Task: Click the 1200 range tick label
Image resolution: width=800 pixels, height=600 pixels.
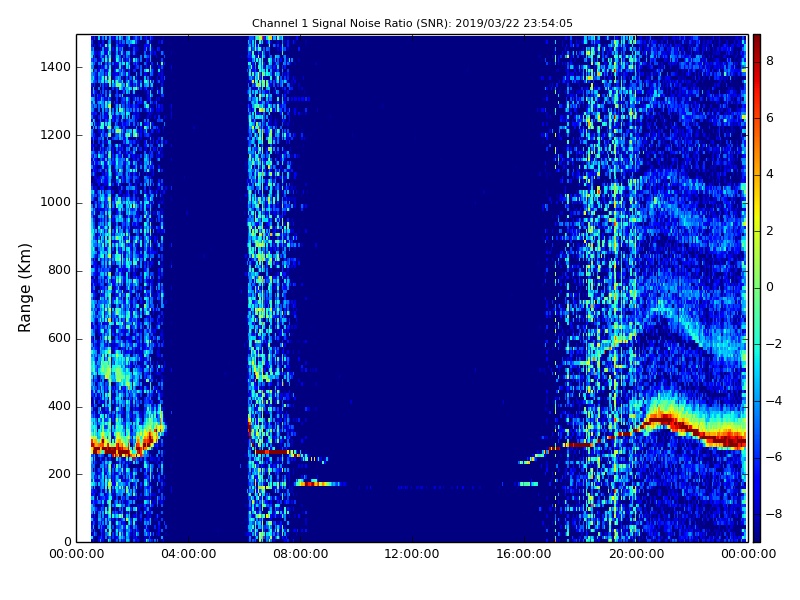Action: tap(56, 135)
